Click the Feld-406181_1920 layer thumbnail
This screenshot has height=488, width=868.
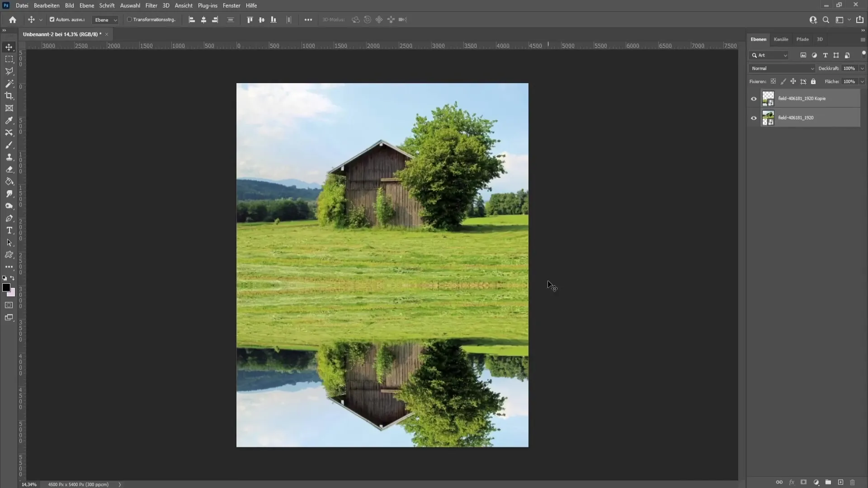(768, 117)
